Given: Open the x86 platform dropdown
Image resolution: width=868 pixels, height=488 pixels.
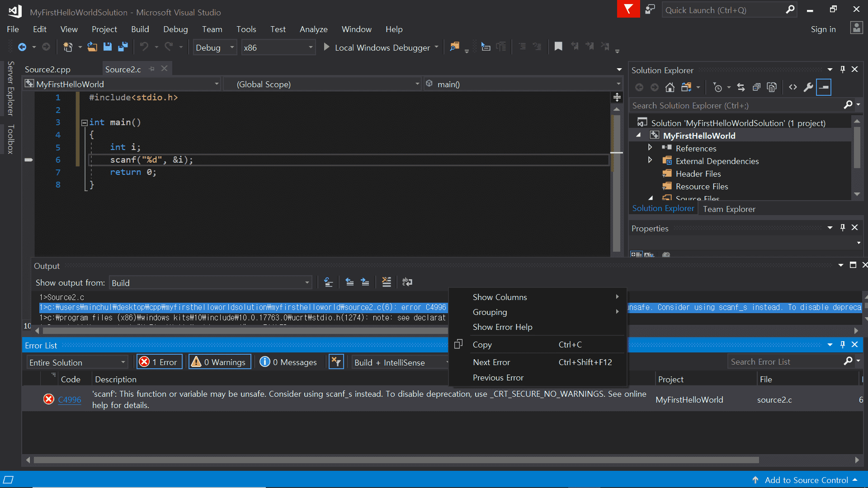Looking at the screenshot, I should tap(278, 47).
